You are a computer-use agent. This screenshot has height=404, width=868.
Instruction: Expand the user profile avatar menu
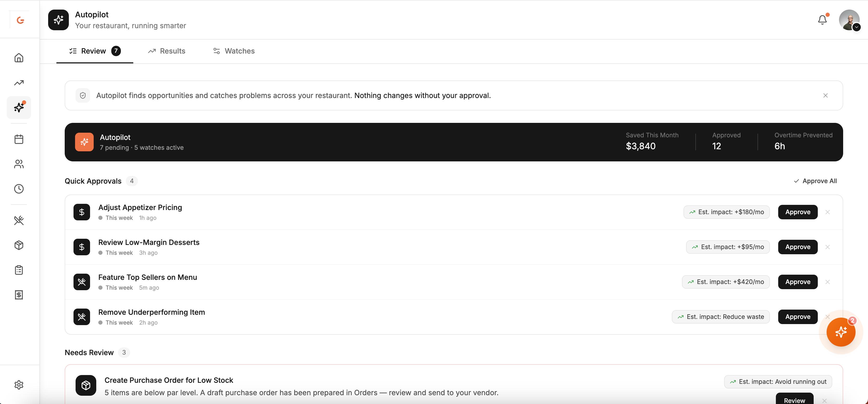coord(849,20)
